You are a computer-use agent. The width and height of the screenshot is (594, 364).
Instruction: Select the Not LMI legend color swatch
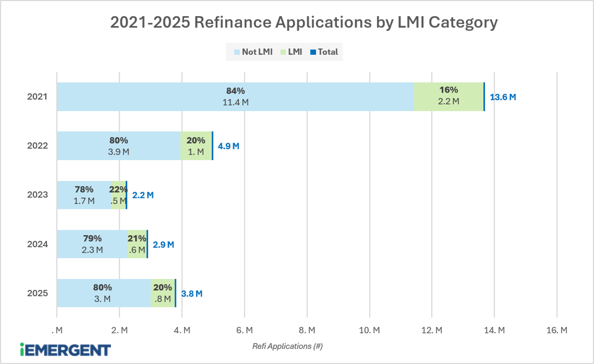pos(237,52)
